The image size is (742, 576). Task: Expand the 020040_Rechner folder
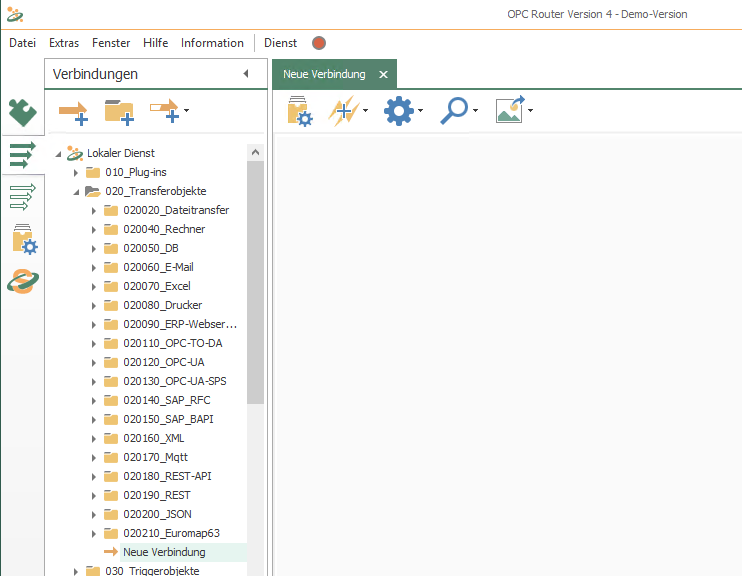coord(94,230)
